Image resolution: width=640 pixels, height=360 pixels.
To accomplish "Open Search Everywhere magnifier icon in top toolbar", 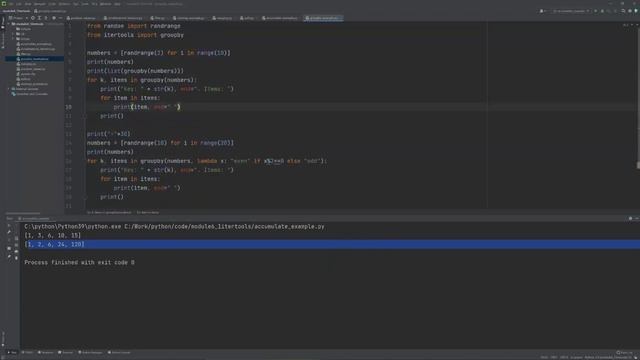I will (x=623, y=11).
